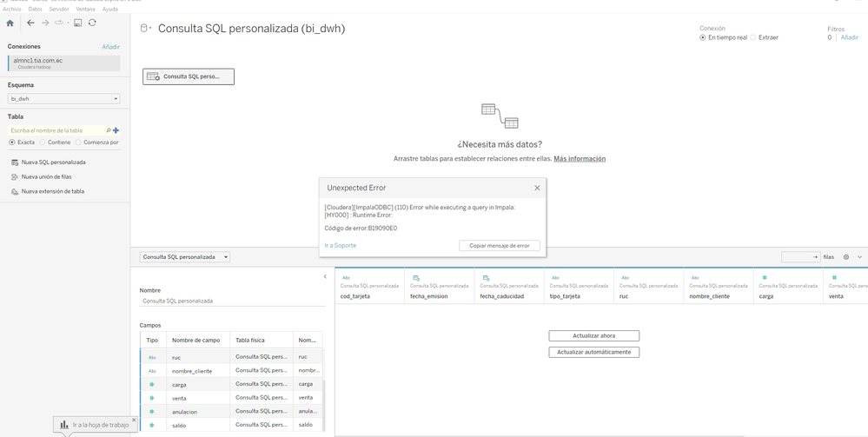The width and height of the screenshot is (868, 437).
Task: Click Ir a la hoja de trabajo
Action: (x=101, y=425)
